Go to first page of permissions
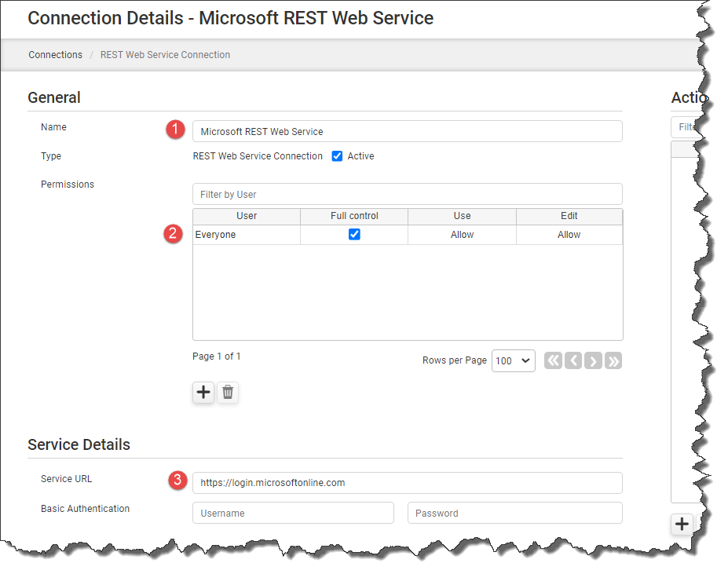728x574 pixels. (553, 360)
